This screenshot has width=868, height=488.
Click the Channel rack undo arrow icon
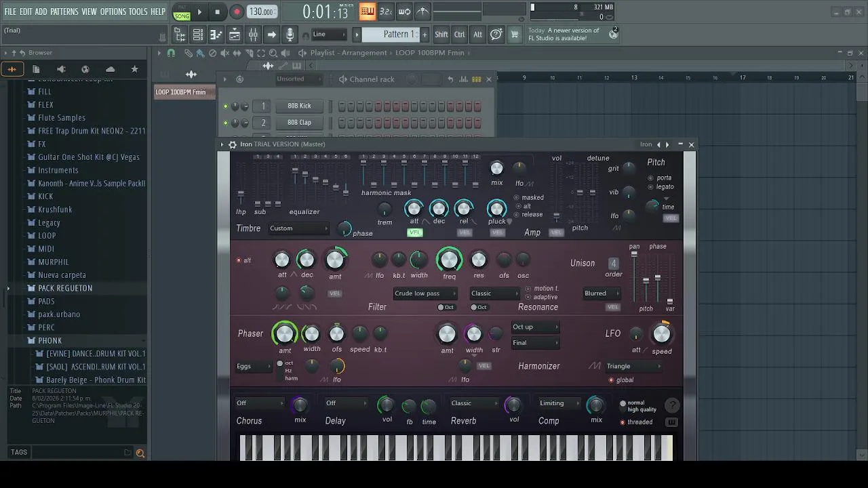[x=450, y=79]
